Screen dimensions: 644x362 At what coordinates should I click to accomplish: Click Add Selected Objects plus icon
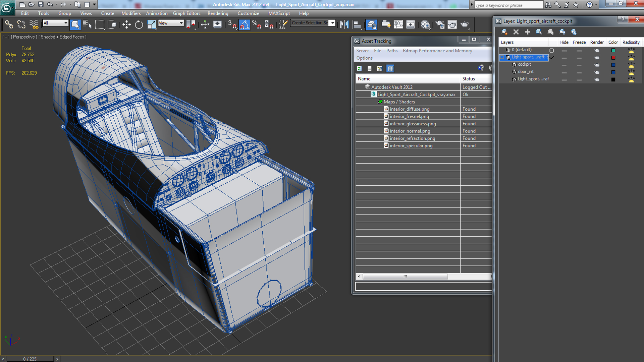point(527,32)
